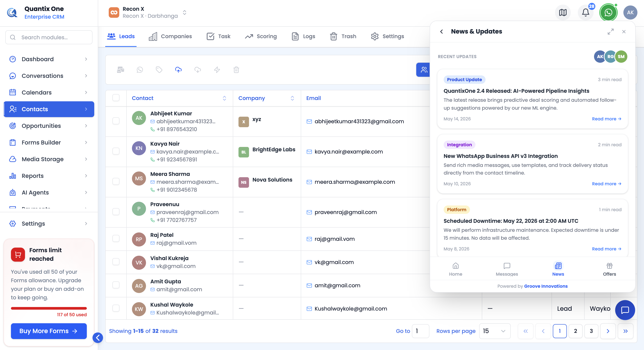
Task: Go back from News & Updates panel
Action: click(441, 32)
